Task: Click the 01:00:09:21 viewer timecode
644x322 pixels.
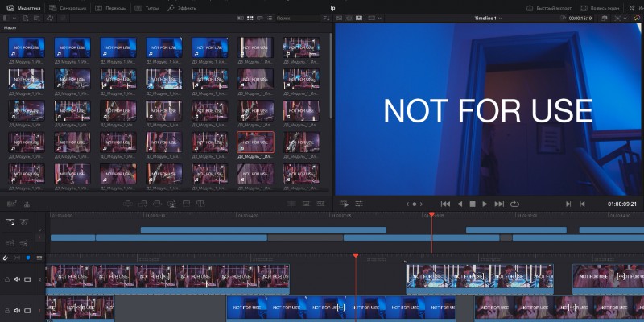Action: 621,204
